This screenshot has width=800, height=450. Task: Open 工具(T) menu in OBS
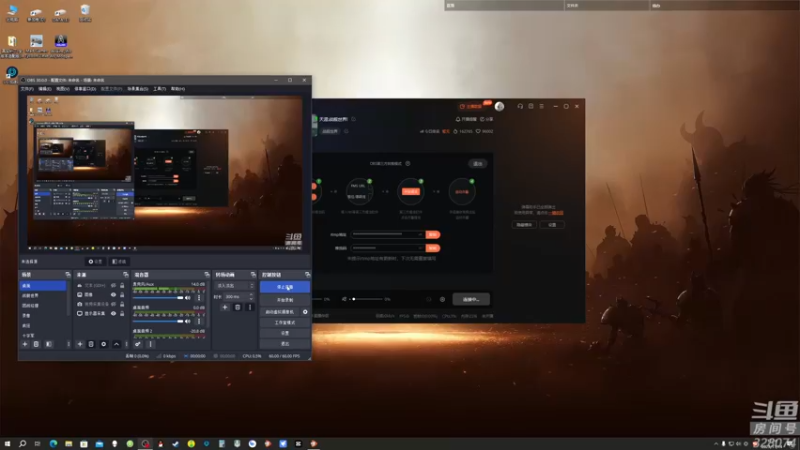(160, 89)
